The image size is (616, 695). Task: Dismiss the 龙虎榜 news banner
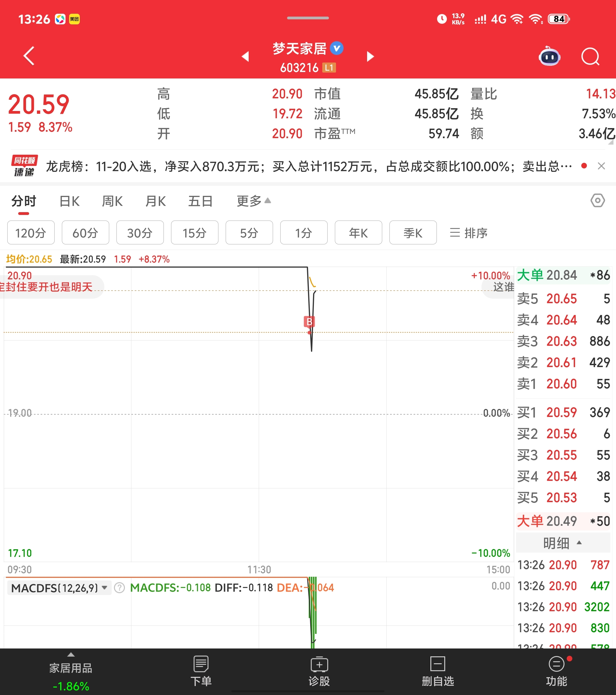point(601,166)
